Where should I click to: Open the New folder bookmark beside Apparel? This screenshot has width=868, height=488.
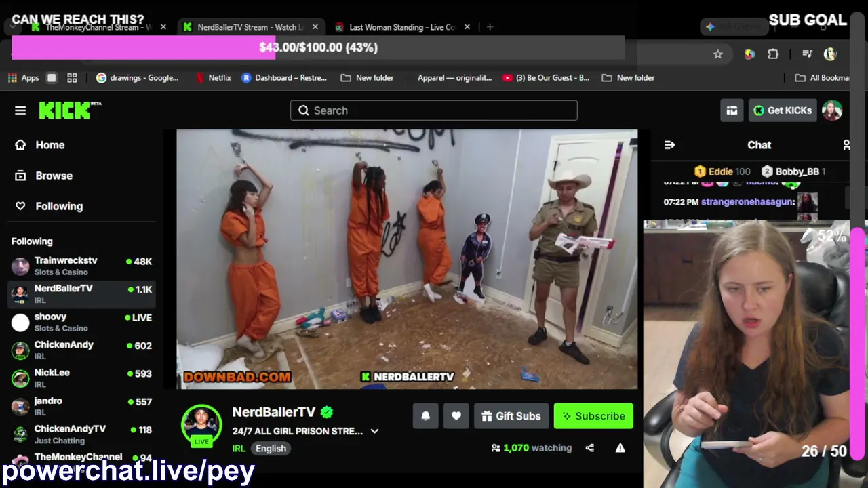pos(367,78)
